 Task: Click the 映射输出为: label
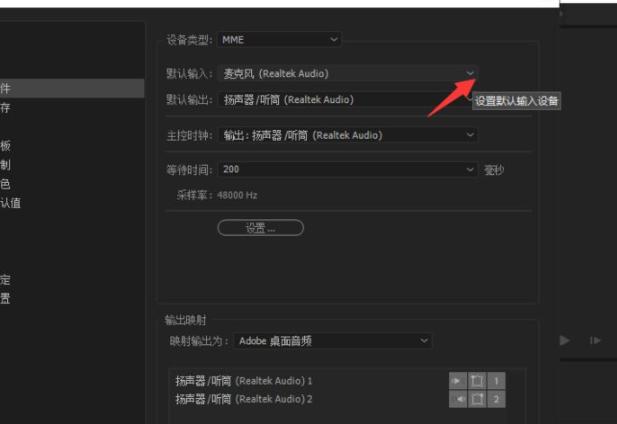point(199,341)
